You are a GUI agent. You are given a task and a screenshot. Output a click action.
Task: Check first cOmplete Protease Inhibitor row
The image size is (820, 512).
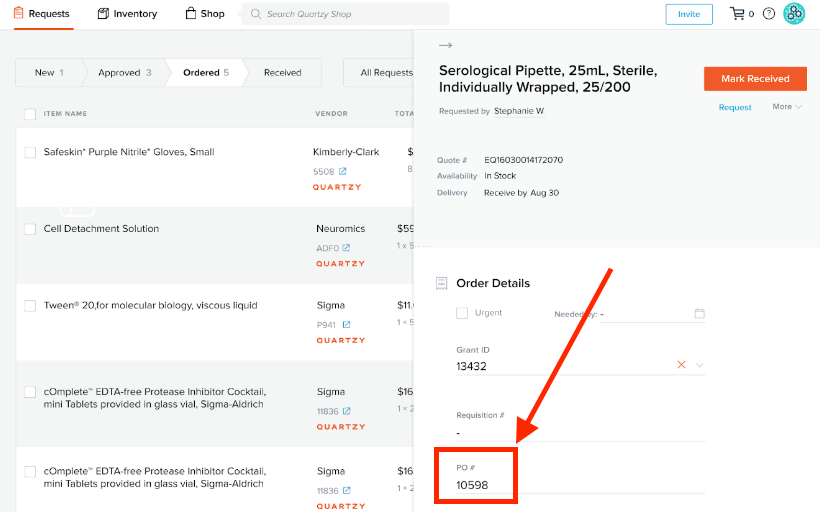[x=30, y=392]
